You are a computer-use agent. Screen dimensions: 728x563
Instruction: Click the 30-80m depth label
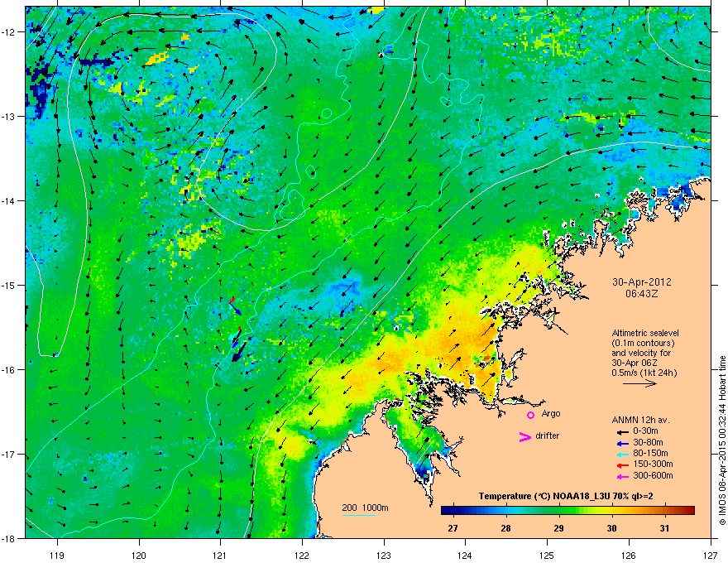[648, 442]
